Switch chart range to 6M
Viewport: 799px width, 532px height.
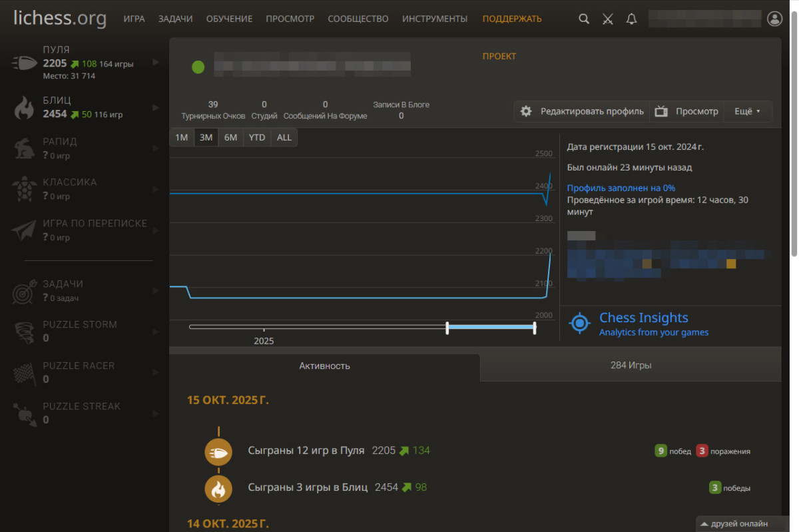(230, 138)
